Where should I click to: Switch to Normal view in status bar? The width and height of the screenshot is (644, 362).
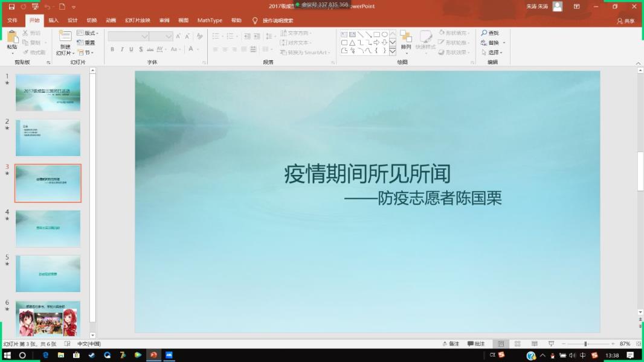[x=501, y=343]
